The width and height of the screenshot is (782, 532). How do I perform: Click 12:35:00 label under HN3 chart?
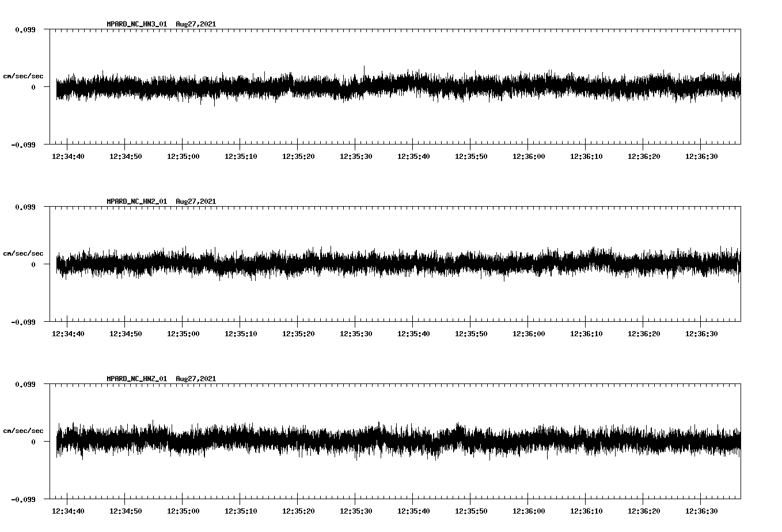pos(183,157)
